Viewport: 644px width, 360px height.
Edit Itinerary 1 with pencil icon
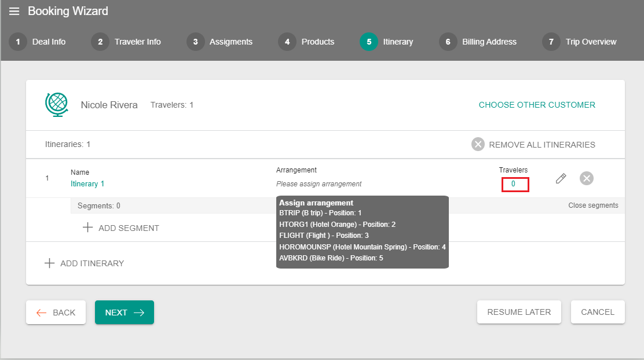tap(561, 178)
